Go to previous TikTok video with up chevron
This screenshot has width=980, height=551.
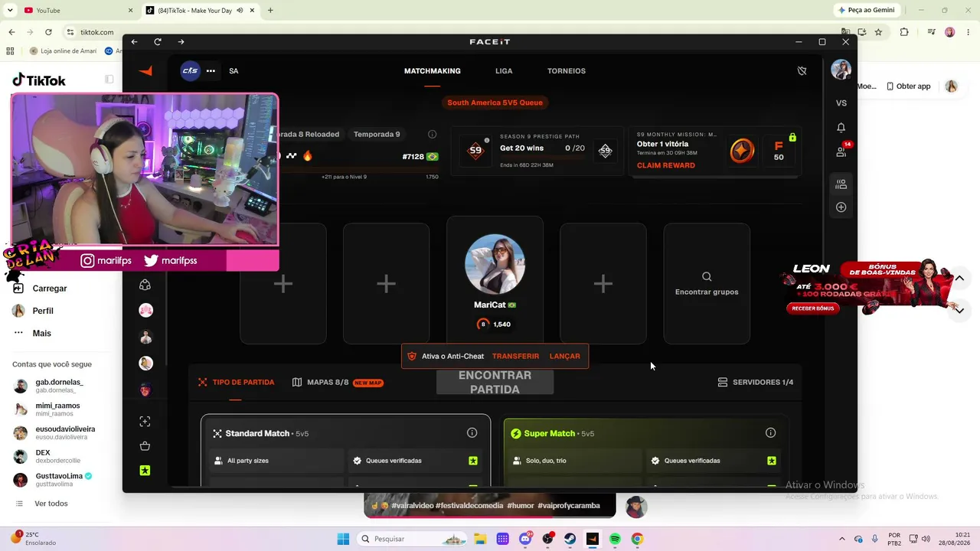coord(959,278)
